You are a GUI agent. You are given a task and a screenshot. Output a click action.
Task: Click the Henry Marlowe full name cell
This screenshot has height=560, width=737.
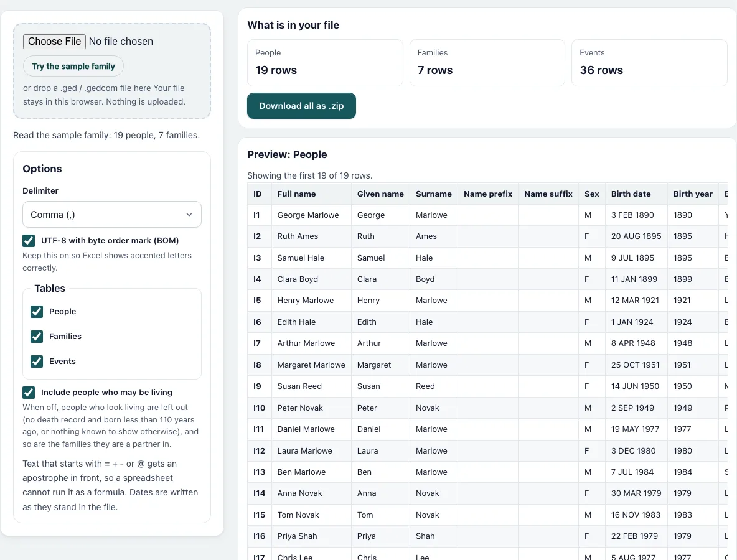(x=311, y=301)
